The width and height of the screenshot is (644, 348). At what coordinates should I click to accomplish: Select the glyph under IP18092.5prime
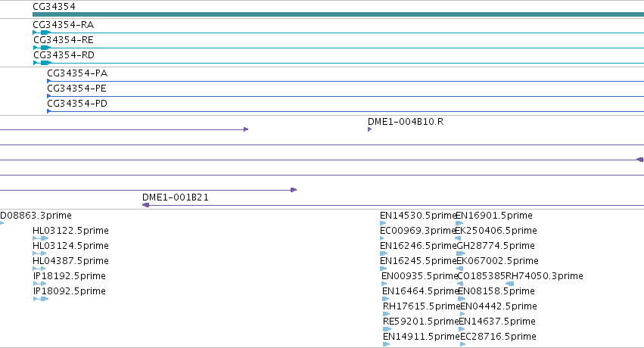(41, 299)
